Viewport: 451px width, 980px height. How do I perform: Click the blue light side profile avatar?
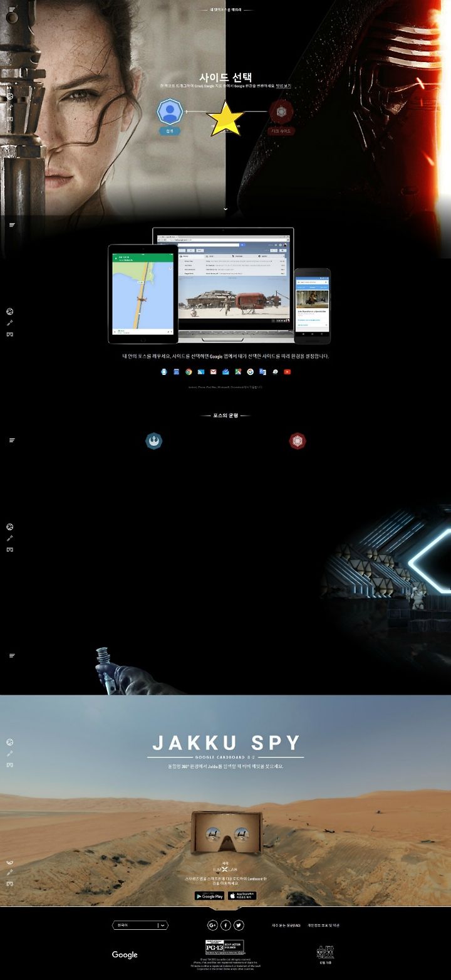[x=169, y=112]
